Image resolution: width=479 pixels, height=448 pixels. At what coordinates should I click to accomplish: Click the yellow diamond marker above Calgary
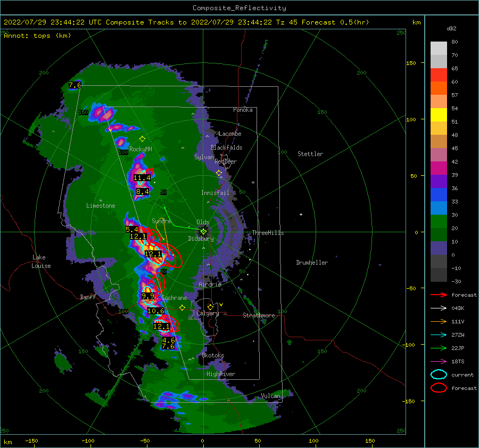[210, 307]
